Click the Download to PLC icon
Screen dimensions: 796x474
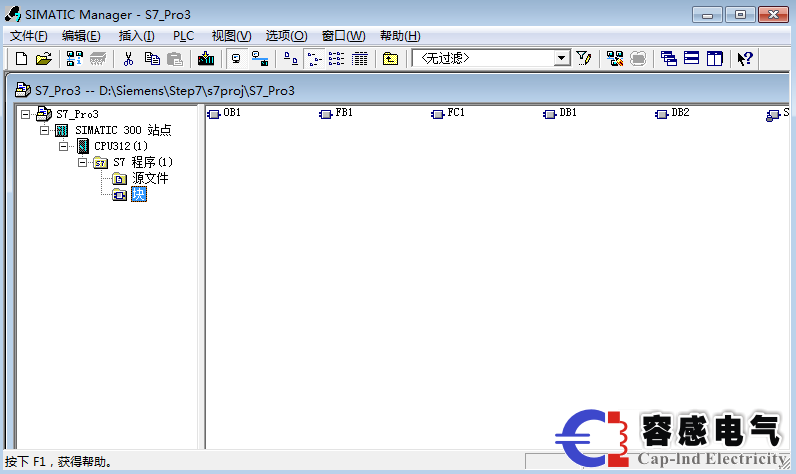(x=206, y=59)
